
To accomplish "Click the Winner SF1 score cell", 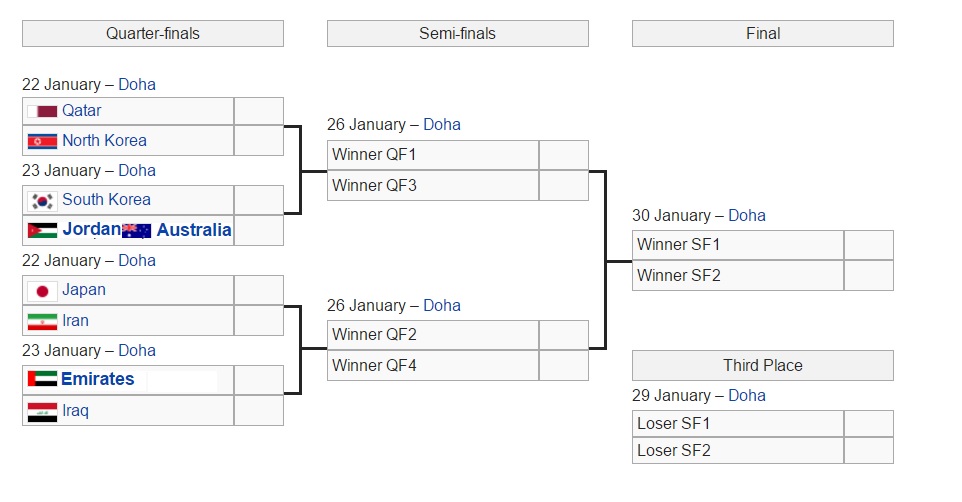I will [868, 245].
